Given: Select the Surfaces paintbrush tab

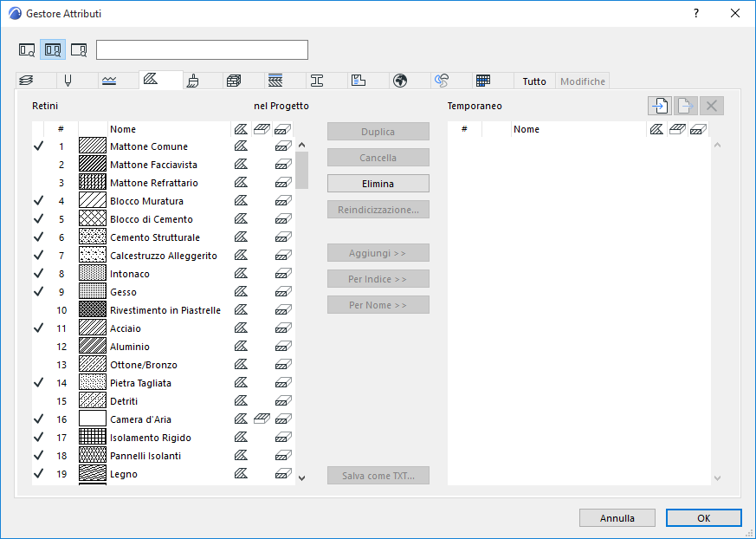Looking at the screenshot, I should click(193, 81).
